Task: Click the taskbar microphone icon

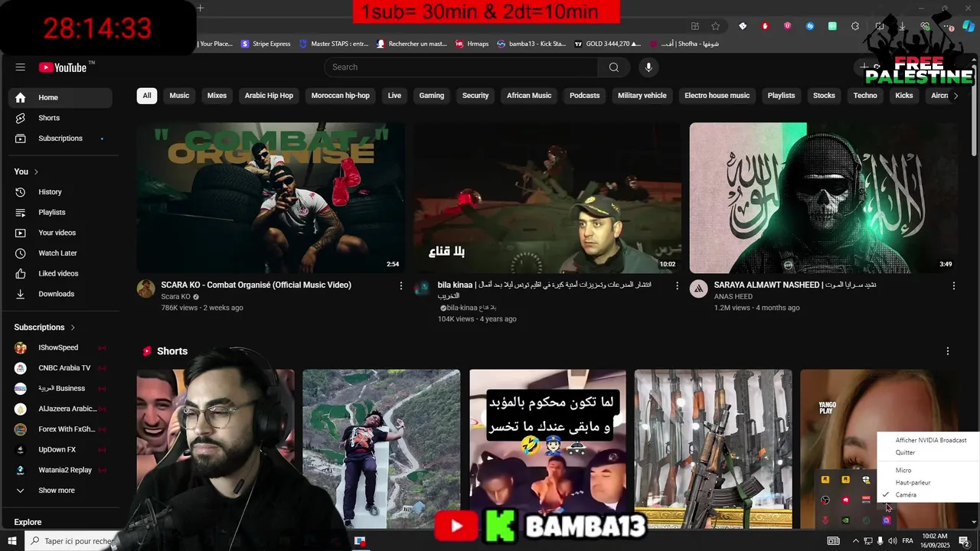Action: tap(880, 541)
